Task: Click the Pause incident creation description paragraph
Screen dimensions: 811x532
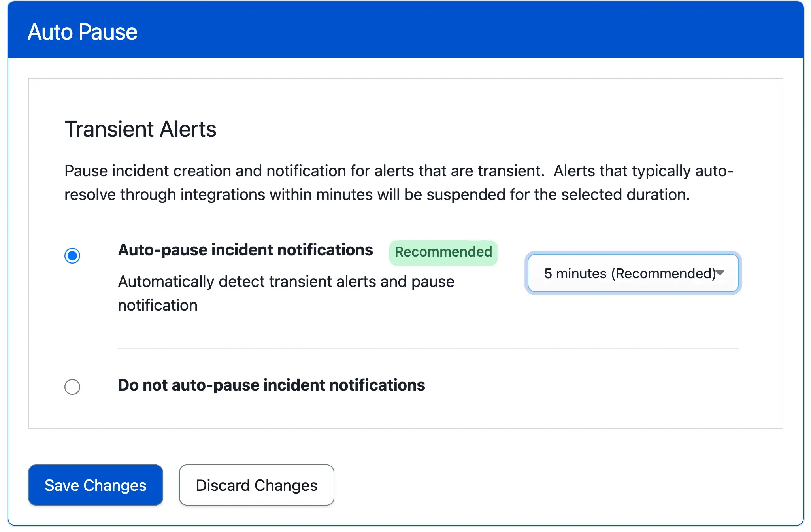Action: coord(398,172)
